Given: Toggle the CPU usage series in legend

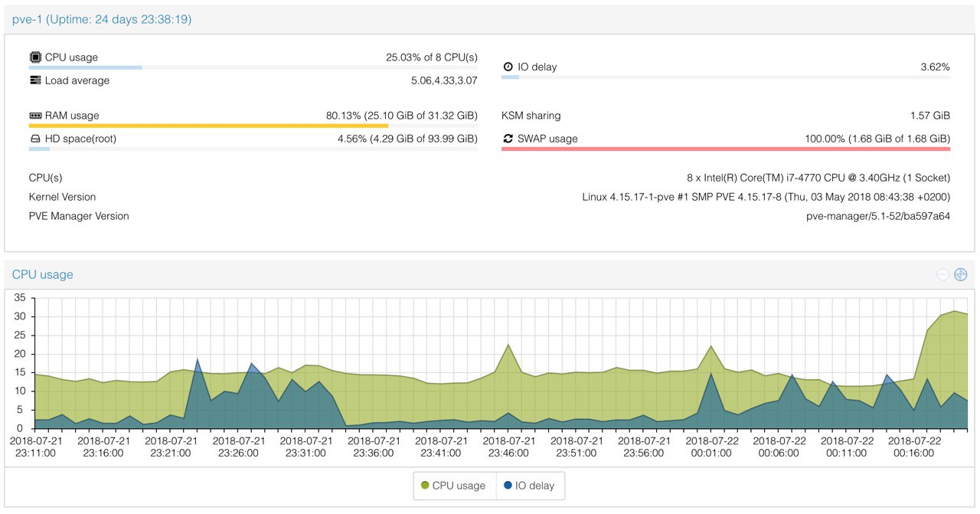Looking at the screenshot, I should coord(454,486).
